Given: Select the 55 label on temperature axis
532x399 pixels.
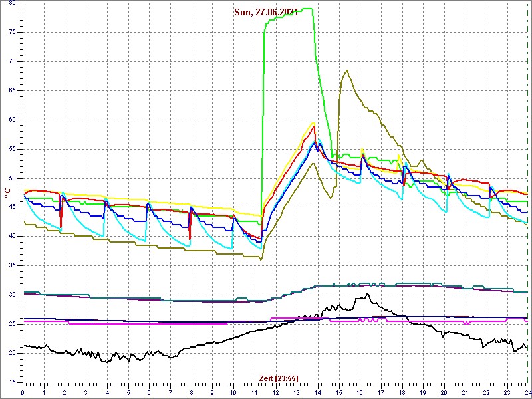Looking at the screenshot, I should [x=12, y=149].
